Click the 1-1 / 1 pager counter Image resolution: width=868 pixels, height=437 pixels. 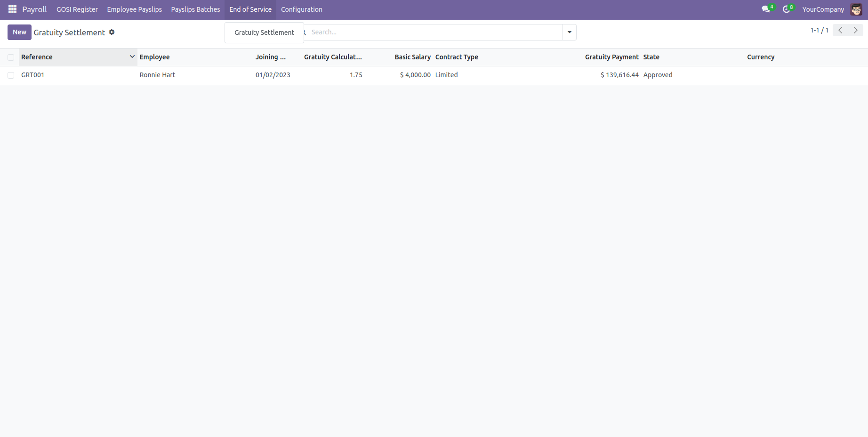pos(819,30)
